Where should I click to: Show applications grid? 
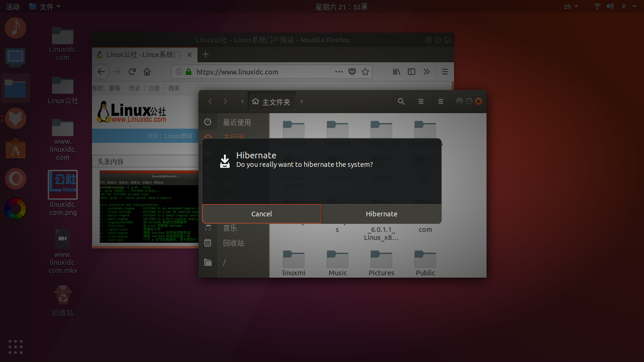pyautogui.click(x=16, y=346)
